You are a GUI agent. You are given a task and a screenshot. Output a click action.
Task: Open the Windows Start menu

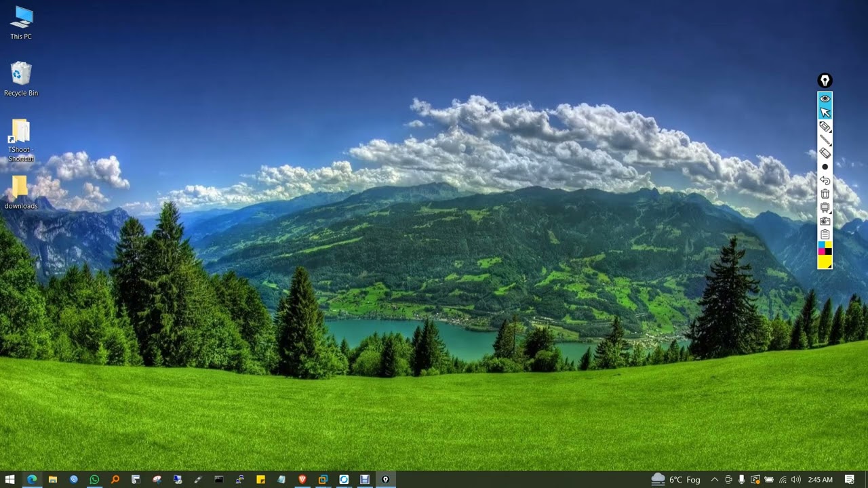(10, 479)
